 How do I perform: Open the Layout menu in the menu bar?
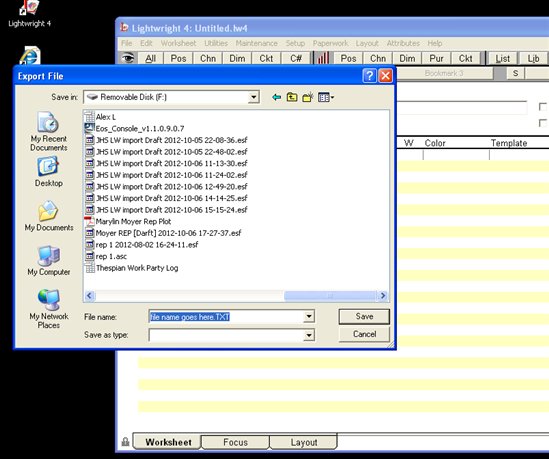pyautogui.click(x=367, y=43)
